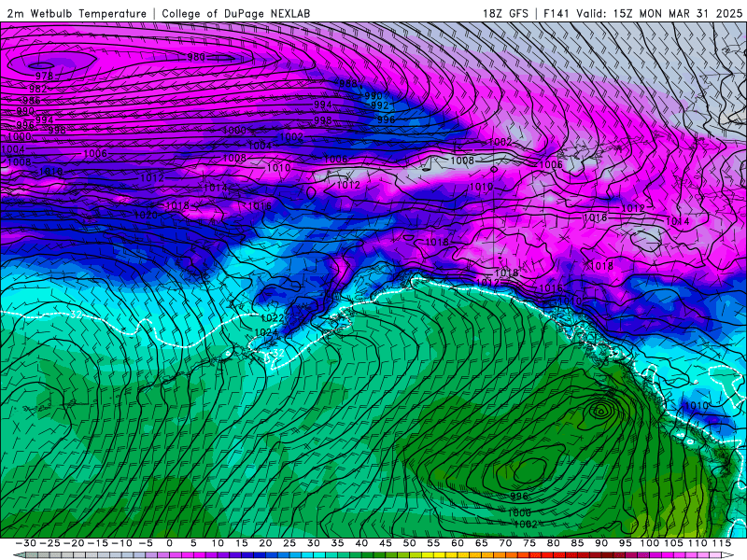Click the 65 value on the color scale

482,543
